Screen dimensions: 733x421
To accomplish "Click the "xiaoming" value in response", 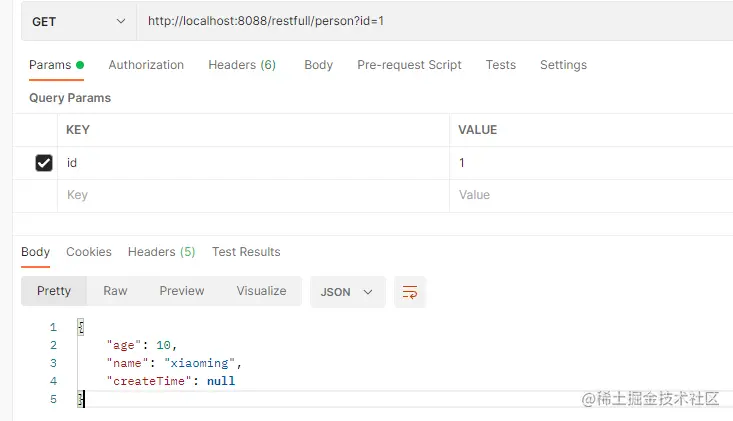I will coord(199,363).
